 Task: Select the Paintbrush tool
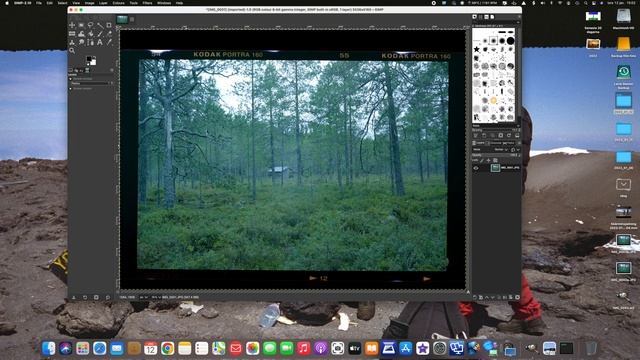[100, 33]
